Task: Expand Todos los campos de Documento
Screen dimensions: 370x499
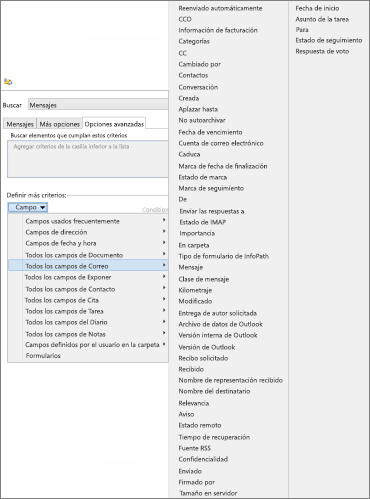Action: tap(88, 255)
